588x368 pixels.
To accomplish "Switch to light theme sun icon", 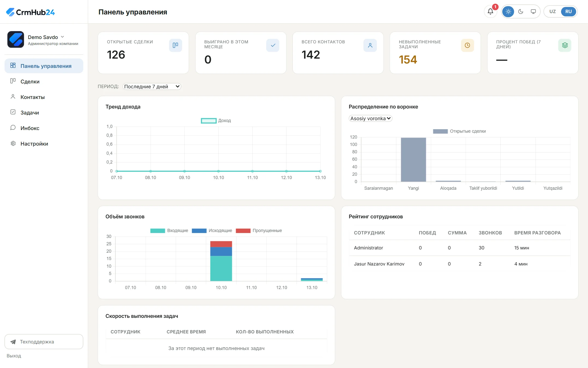I will 508,11.
